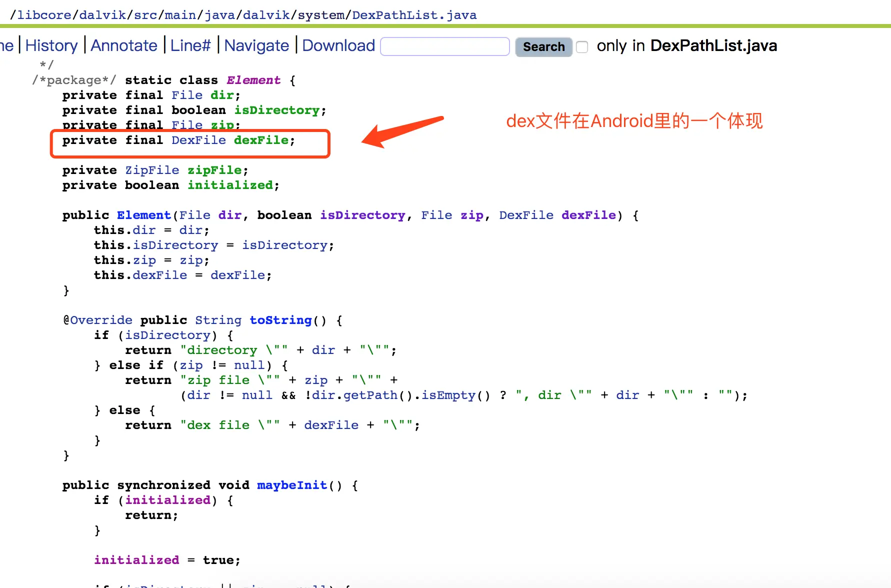
Task: Click the Element class name declaration
Action: [253, 80]
